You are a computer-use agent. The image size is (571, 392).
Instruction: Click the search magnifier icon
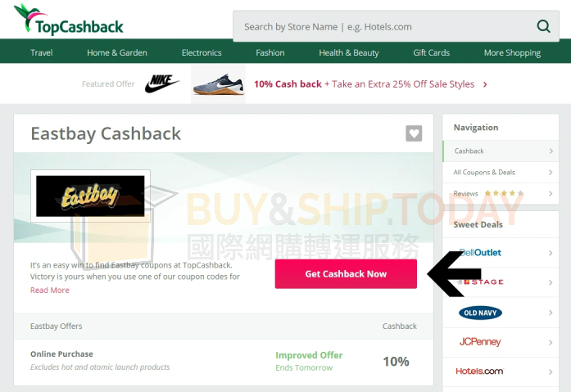click(543, 26)
